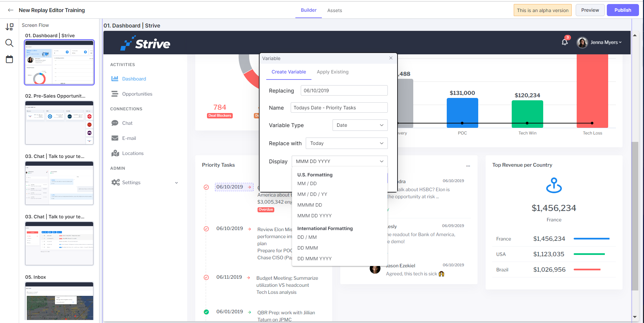Open Opportunities in sidebar
Viewport: 644px width, 323px height.
(x=137, y=94)
